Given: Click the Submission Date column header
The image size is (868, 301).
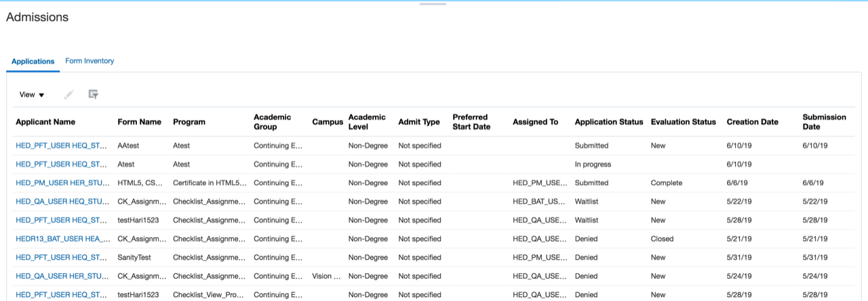Looking at the screenshot, I should tap(824, 122).
